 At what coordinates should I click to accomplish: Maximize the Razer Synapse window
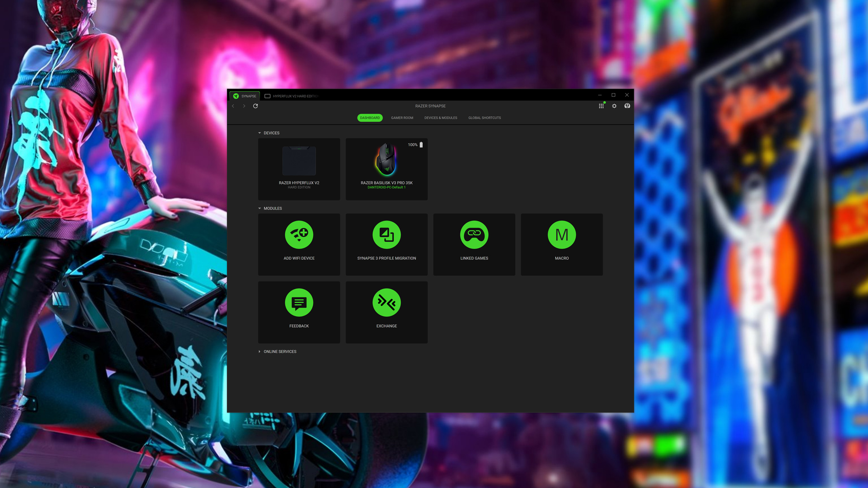[613, 95]
